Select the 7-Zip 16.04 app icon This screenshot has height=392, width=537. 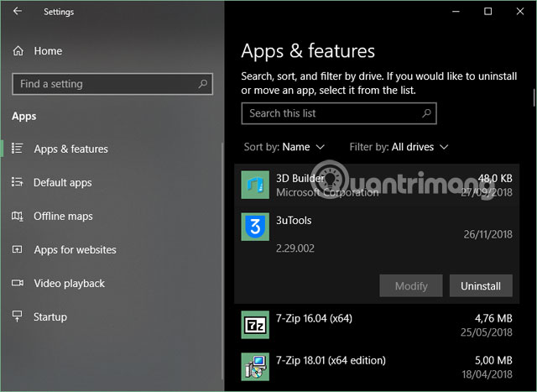click(255, 325)
